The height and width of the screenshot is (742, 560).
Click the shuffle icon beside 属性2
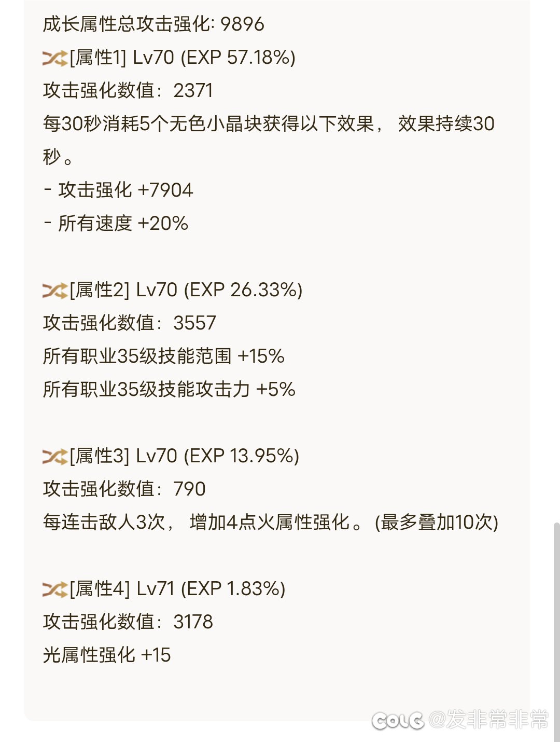pyautogui.click(x=55, y=291)
